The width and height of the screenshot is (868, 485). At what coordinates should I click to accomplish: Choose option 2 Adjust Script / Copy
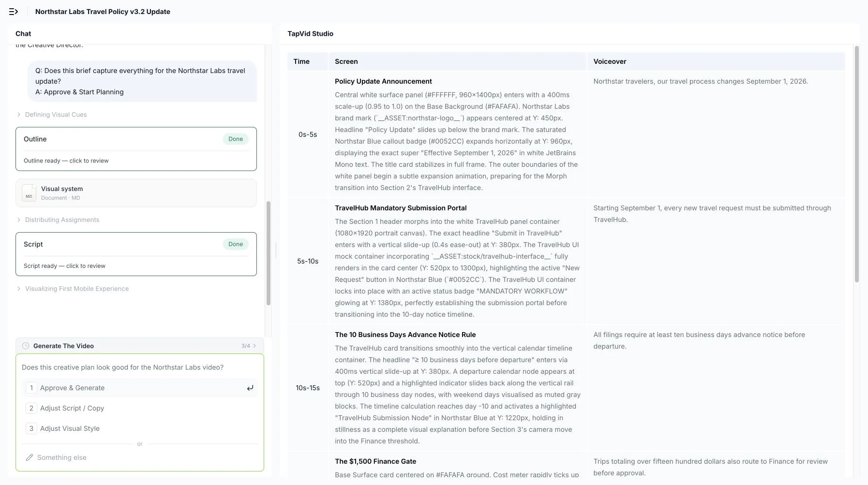pyautogui.click(x=140, y=408)
